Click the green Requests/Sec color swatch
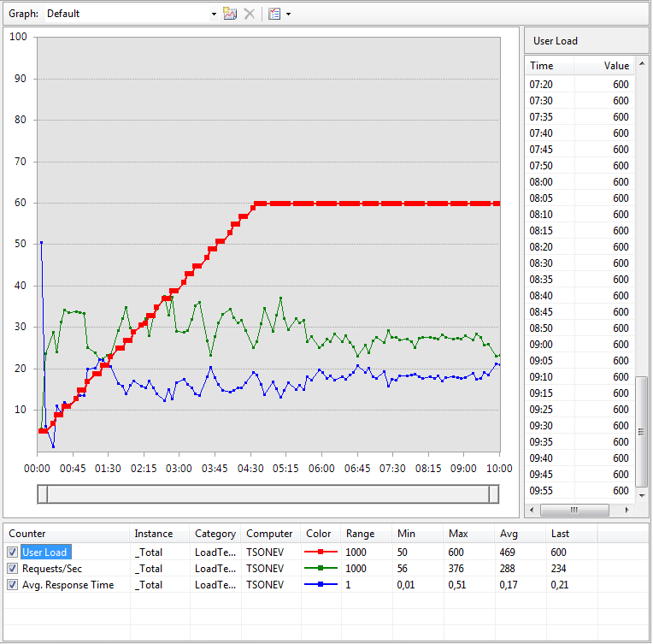 pyautogui.click(x=321, y=568)
